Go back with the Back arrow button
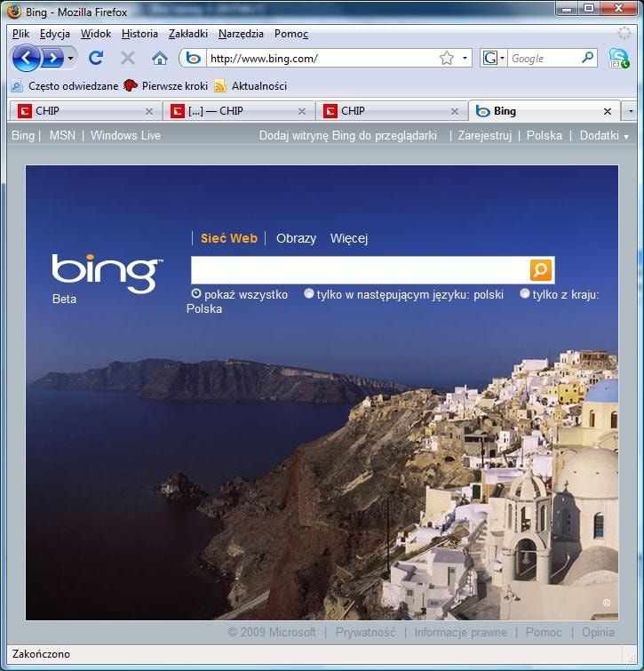The width and height of the screenshot is (644, 671). [27, 58]
